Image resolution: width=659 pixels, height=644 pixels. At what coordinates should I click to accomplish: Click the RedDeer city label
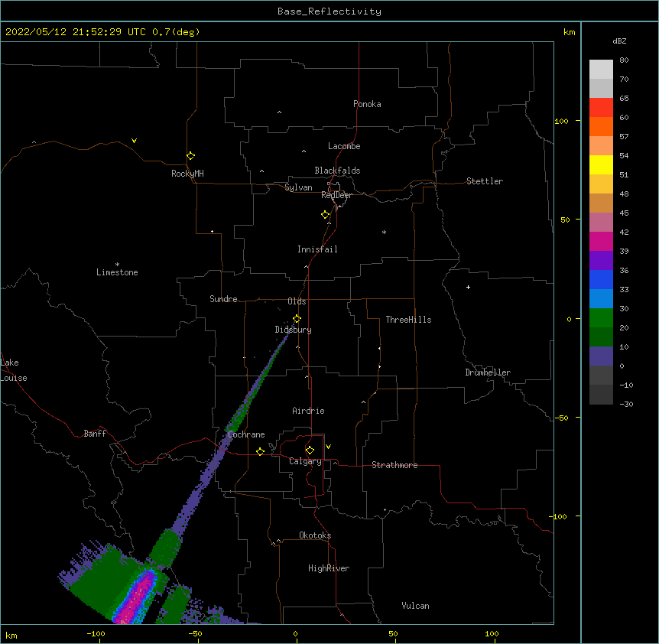336,195
